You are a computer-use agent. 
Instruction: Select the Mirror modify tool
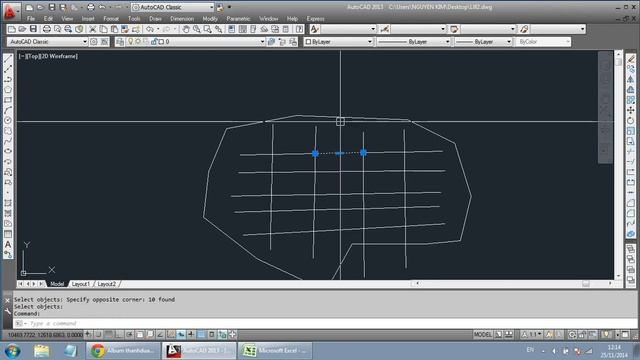point(631,80)
